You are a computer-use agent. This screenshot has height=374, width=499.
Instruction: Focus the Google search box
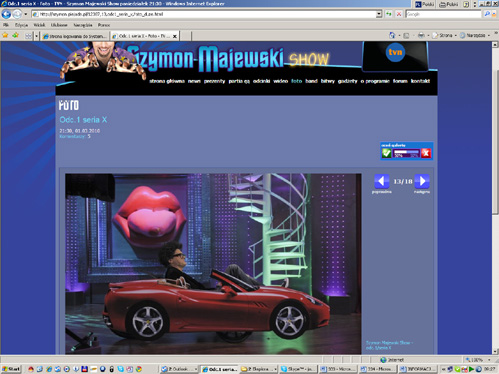point(443,14)
